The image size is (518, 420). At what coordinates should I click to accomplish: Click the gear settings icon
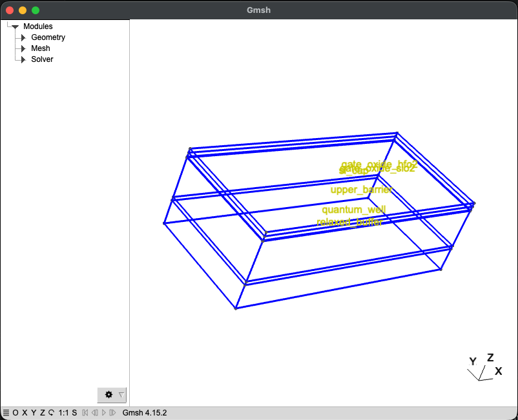109,395
